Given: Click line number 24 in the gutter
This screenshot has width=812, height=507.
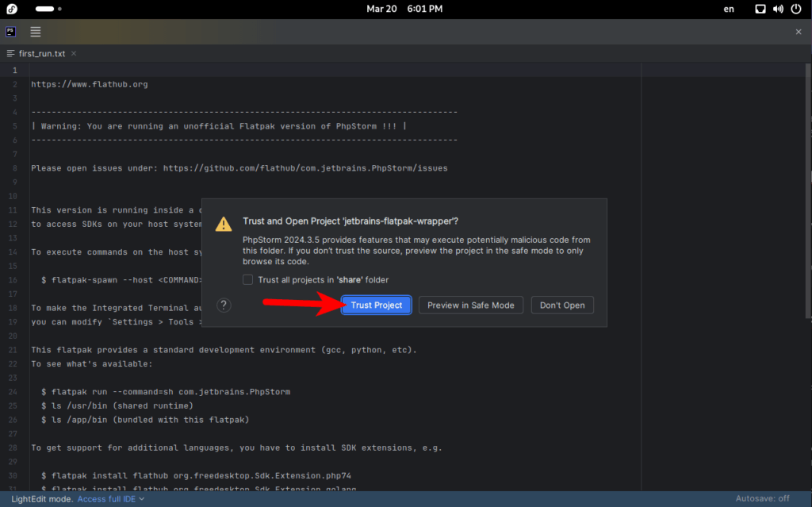Looking at the screenshot, I should pyautogui.click(x=13, y=391).
